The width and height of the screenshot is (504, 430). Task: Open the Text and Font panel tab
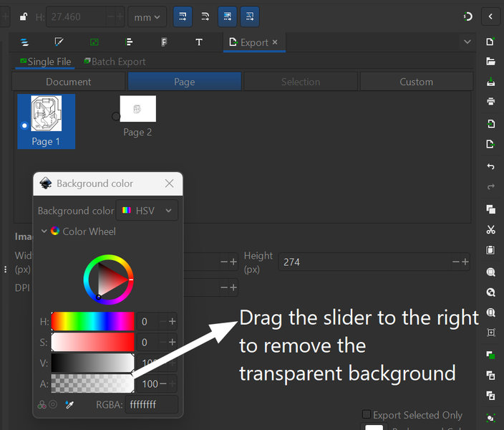pyautogui.click(x=199, y=42)
